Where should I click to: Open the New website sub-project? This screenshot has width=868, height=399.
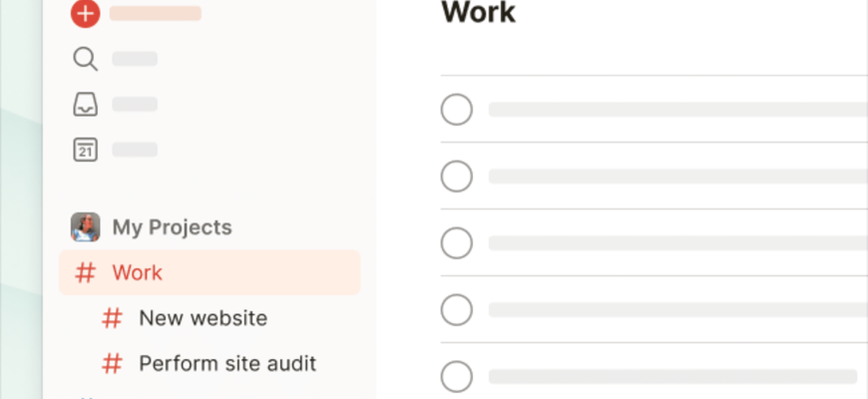pos(203,318)
